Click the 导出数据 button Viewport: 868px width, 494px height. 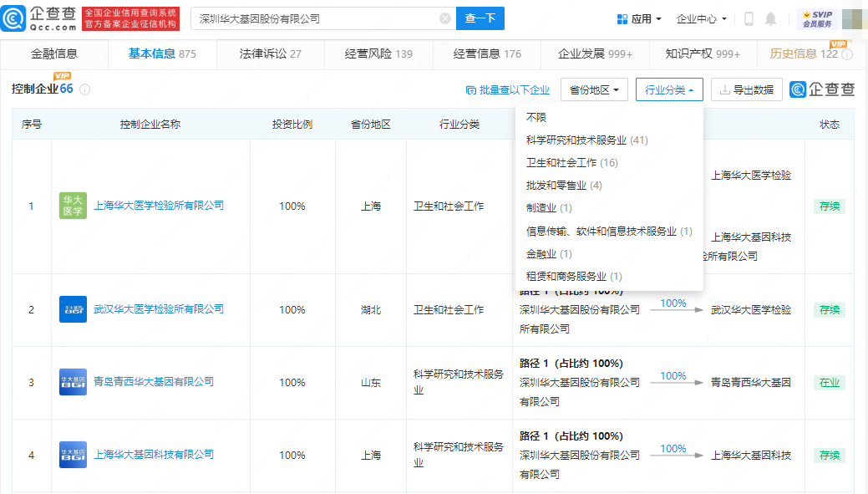[746, 89]
